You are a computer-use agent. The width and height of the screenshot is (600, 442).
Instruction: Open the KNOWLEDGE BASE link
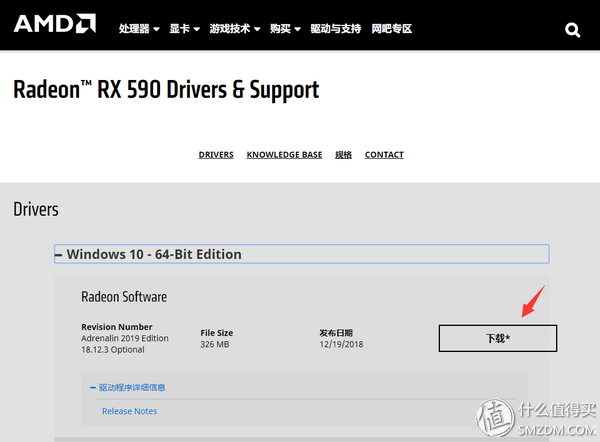tap(284, 155)
